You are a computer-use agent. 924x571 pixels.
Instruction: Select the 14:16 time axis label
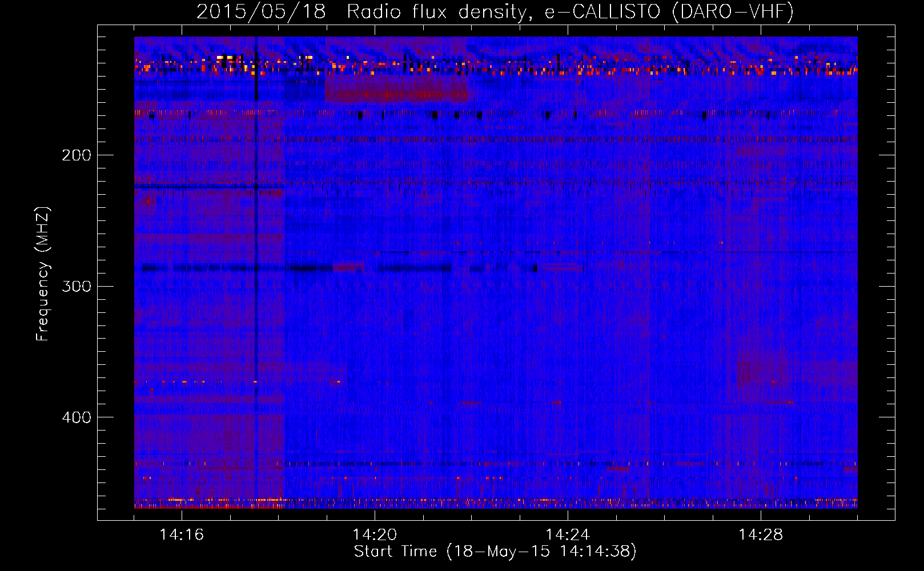point(182,535)
